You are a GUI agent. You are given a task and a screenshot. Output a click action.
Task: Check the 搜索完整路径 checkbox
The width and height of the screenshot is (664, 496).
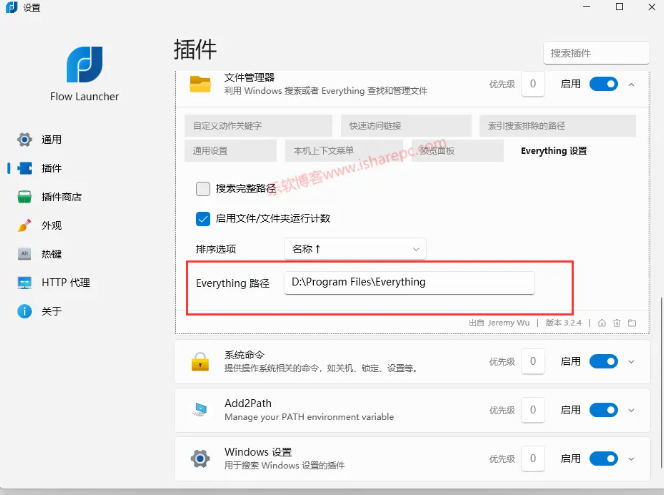coord(203,188)
